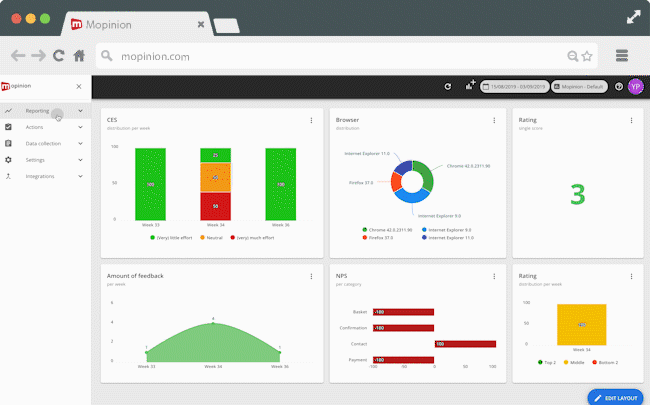650x405 pixels.
Task: Close the sidebar with the X icon
Action: (79, 87)
